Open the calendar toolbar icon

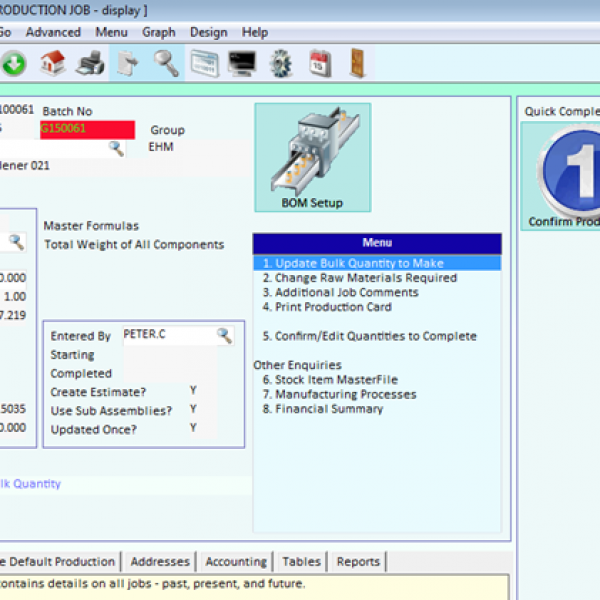(x=320, y=63)
